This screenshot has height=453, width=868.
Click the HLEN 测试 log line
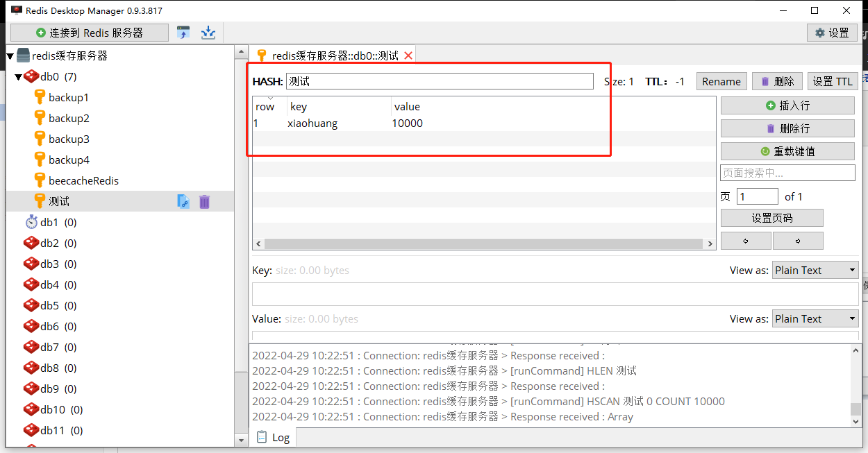coord(444,371)
